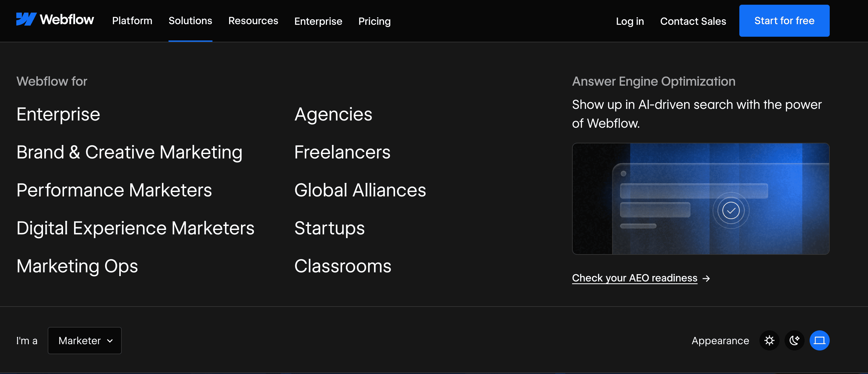Click the Log in link
Image resolution: width=868 pixels, height=374 pixels.
point(630,21)
